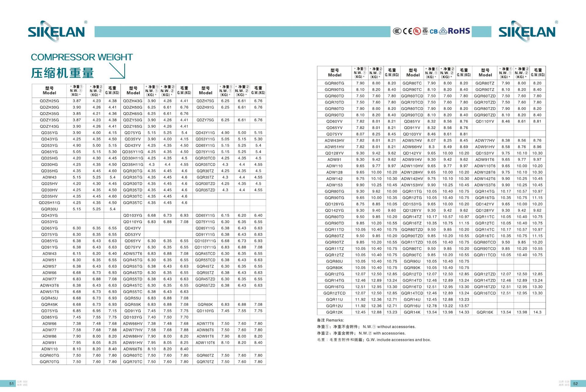Select the ADW86T6 model cell
The width and height of the screenshot is (586, 392).
[205, 330]
